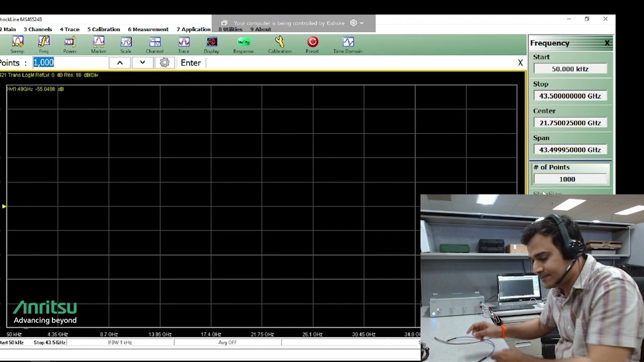Click the yellow reference level marker
The width and height of the screenshot is (644, 362).
coord(4,206)
